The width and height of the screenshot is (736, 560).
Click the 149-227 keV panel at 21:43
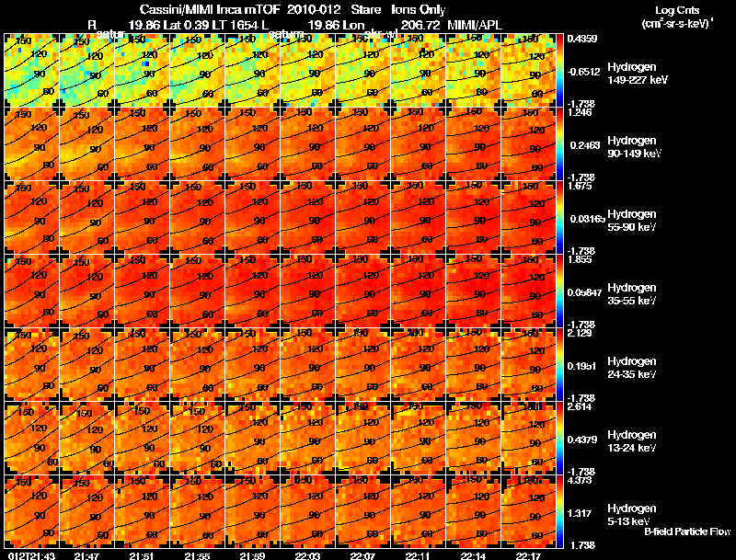[x=32, y=71]
